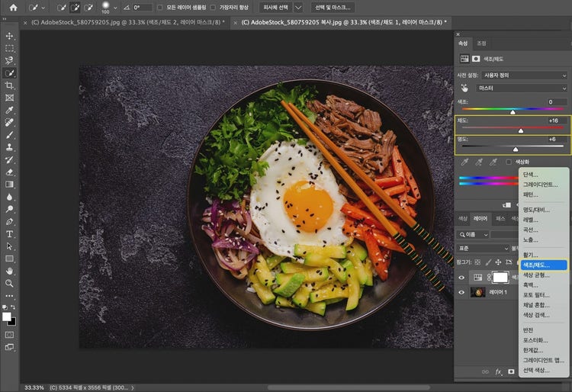This screenshot has height=392, width=572.
Task: Pick the Type (T) tool
Action: tap(10, 234)
